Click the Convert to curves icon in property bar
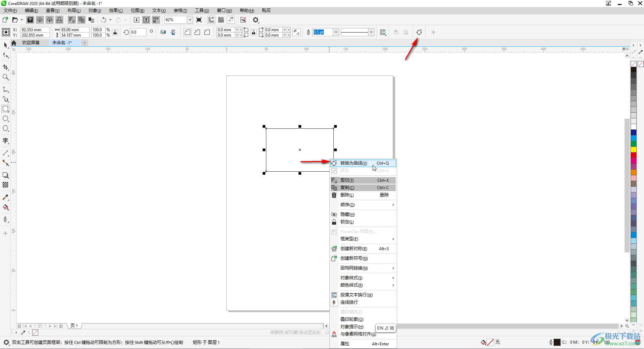Viewport: 644px width, 349px height. pos(419,32)
